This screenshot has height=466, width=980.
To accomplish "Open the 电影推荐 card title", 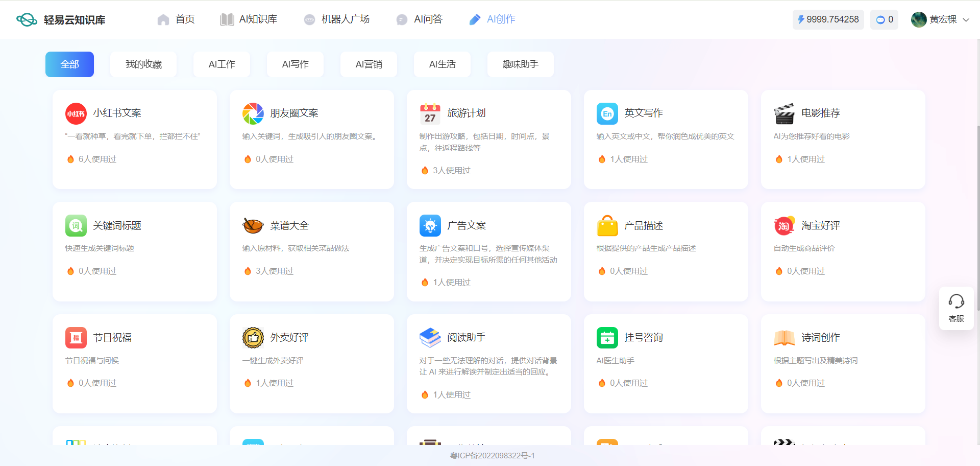I will (x=821, y=113).
